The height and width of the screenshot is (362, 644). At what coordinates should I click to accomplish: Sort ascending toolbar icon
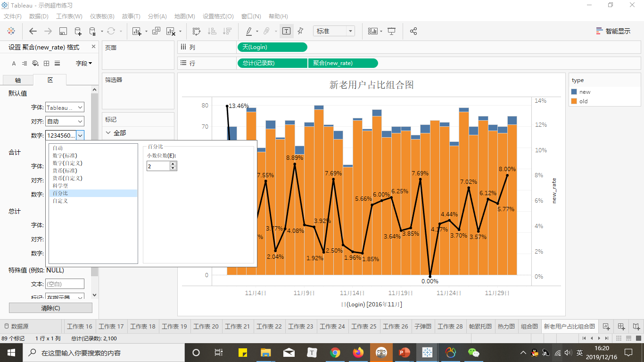click(212, 31)
